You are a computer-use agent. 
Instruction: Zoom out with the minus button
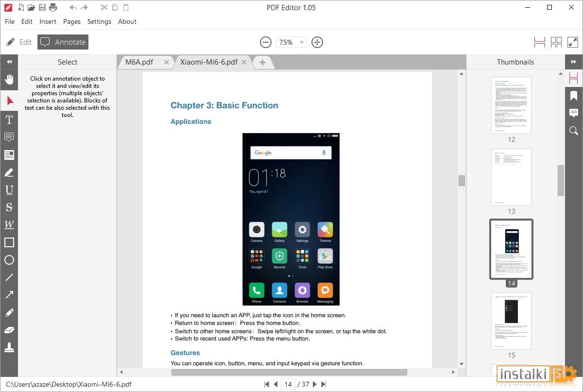click(x=265, y=42)
